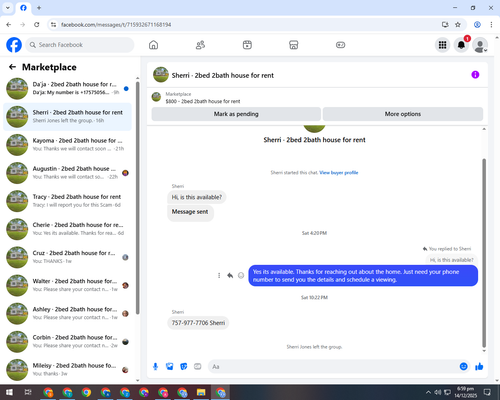Open Augustin conversation in list
This screenshot has height=400, width=500.
(x=67, y=173)
